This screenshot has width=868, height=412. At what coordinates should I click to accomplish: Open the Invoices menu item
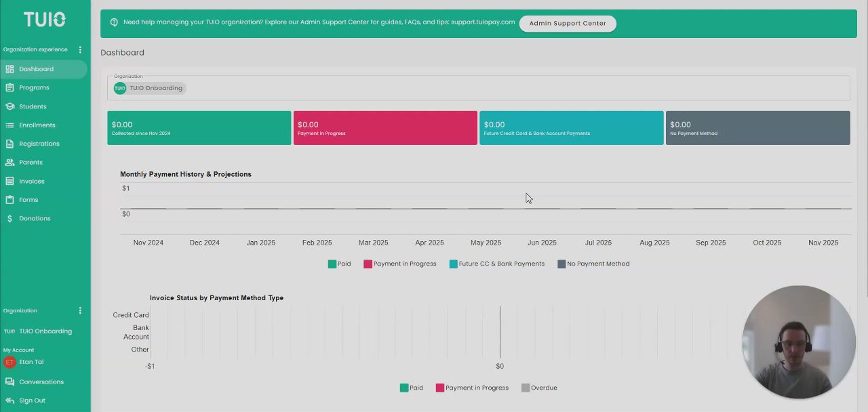pos(31,182)
